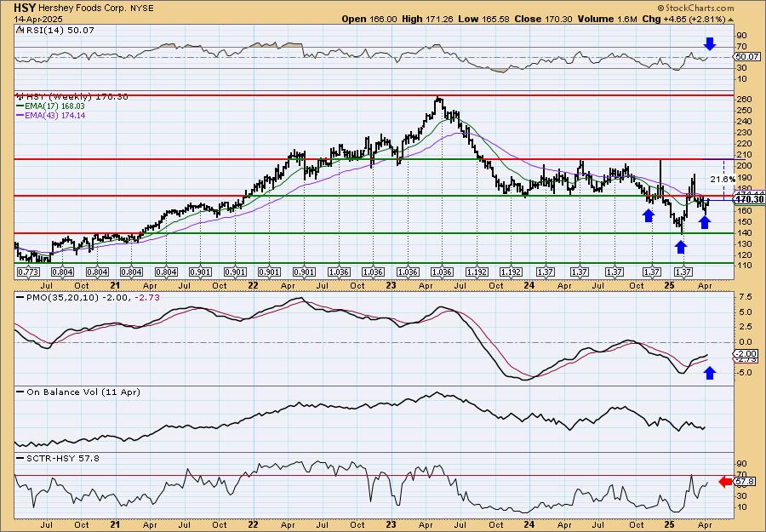Viewport: 766px width, 532px height.
Task: Click the EMA(17) 168.03 legend entry
Action: [x=50, y=106]
